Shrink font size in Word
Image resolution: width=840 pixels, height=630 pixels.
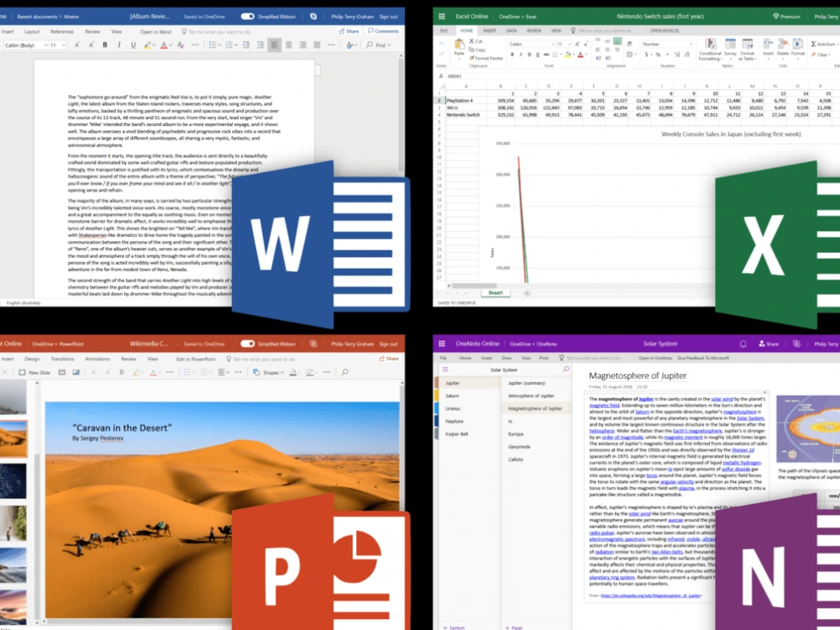(x=91, y=45)
